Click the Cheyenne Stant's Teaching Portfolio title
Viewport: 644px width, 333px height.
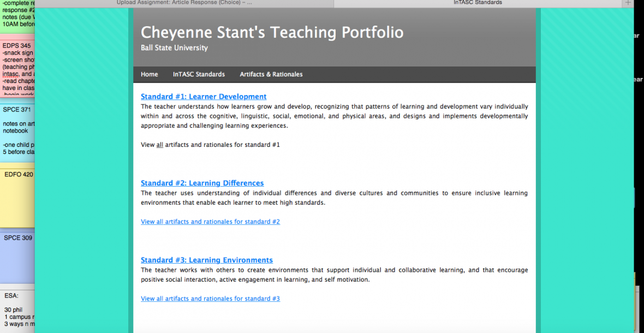pyautogui.click(x=272, y=33)
